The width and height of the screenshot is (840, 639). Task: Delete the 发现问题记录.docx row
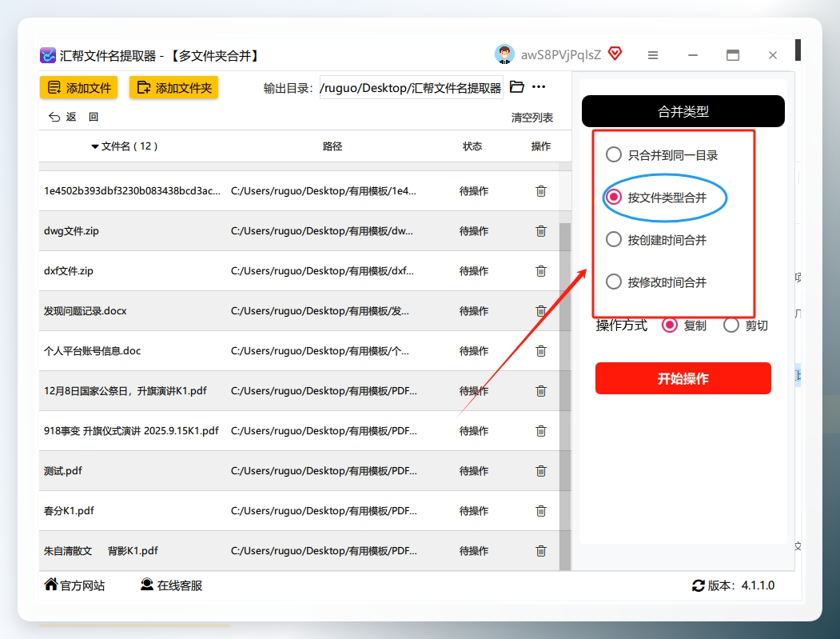[541, 311]
